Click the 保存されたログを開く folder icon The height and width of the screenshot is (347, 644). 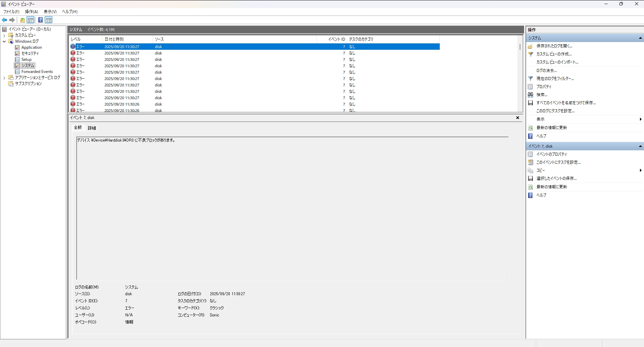(530, 46)
